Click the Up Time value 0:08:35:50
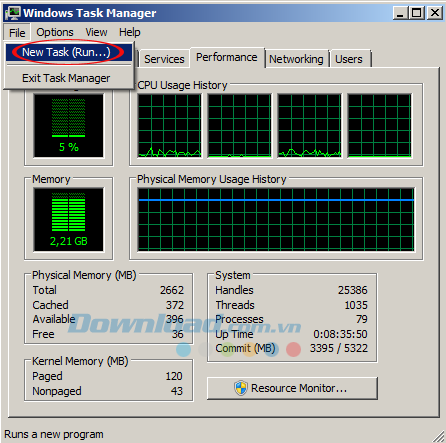The width and height of the screenshot is (446, 443). tap(340, 334)
